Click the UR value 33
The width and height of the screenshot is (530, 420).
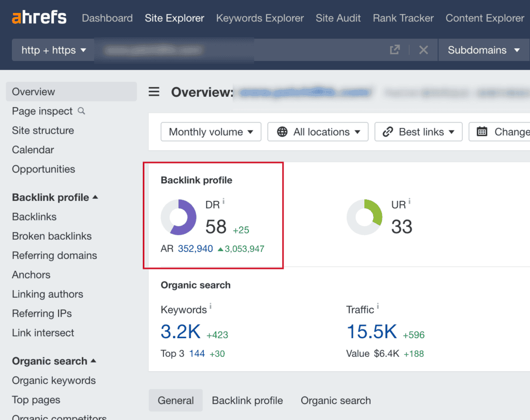tap(402, 226)
